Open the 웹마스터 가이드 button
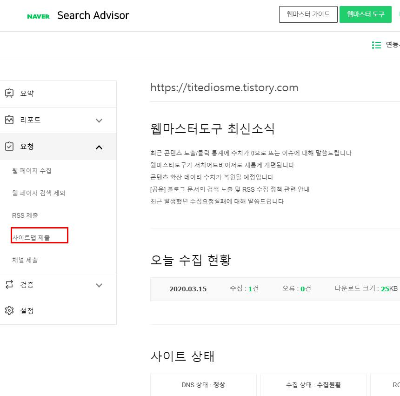400x396 pixels. tap(308, 14)
